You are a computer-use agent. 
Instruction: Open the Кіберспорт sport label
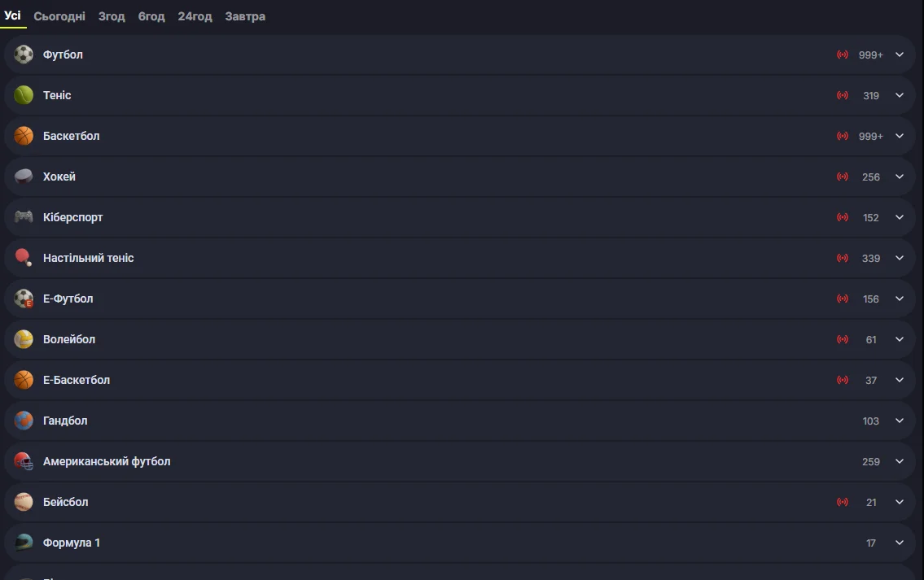[73, 217]
